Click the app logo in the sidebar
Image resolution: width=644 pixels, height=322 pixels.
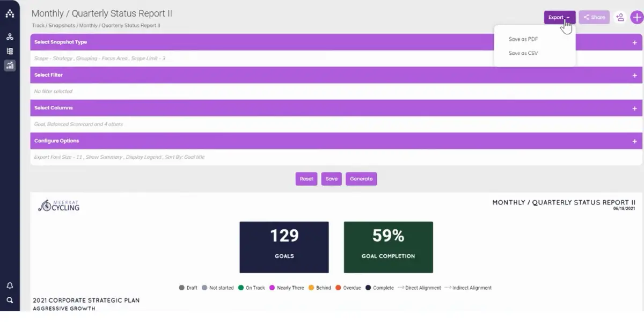(x=10, y=13)
